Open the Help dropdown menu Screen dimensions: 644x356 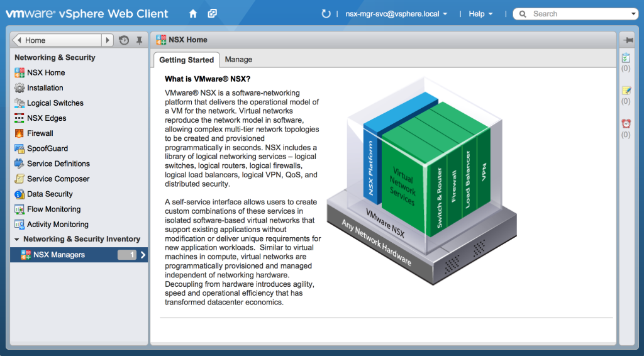pyautogui.click(x=480, y=14)
